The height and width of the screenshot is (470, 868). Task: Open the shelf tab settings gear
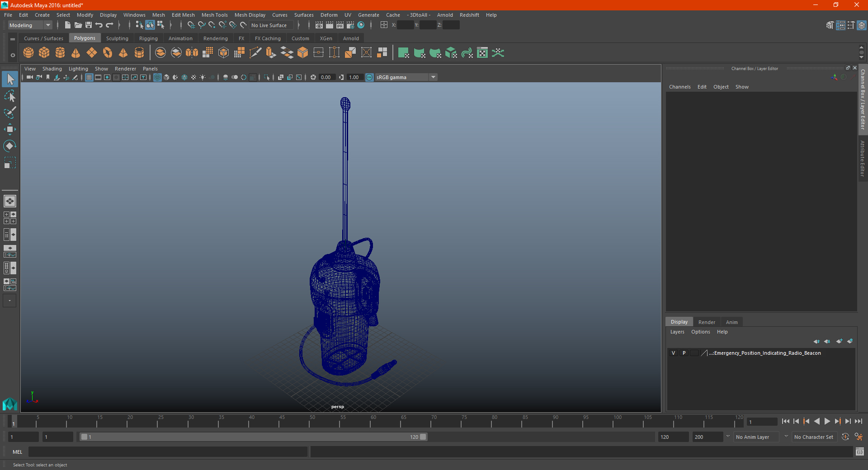pyautogui.click(x=13, y=55)
